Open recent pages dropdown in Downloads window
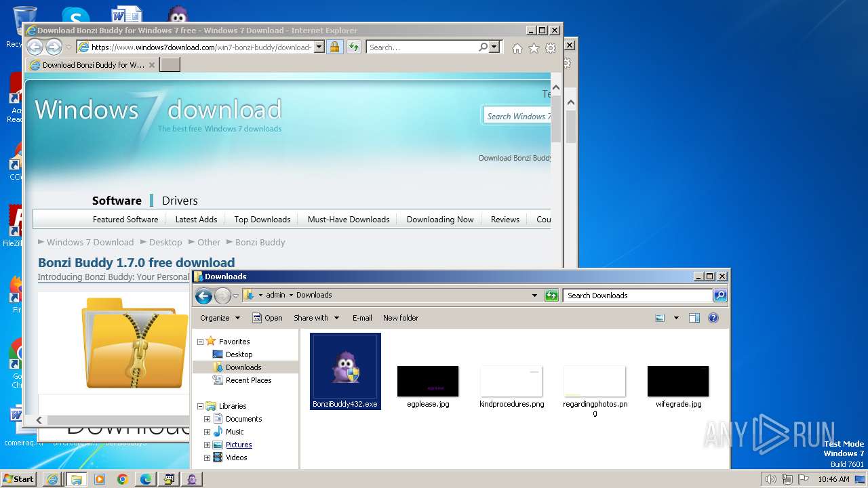This screenshot has height=488, width=868. [x=235, y=296]
